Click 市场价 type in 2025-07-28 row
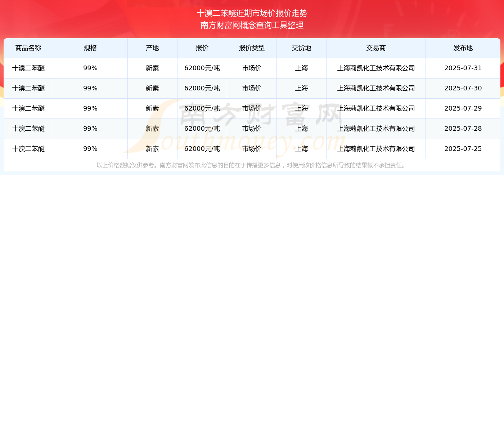Viewport: 504px width, 434px height. point(252,129)
